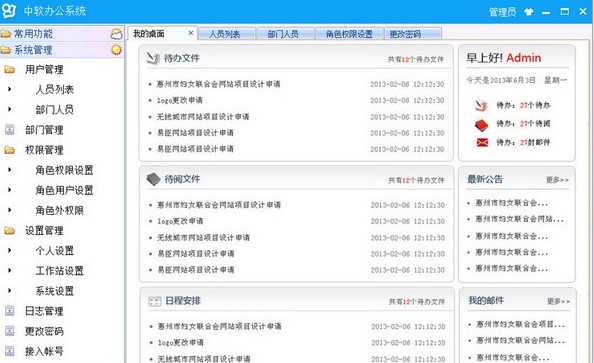Click the pen icon beside 27个待办
The height and width of the screenshot is (363, 594).
click(481, 105)
